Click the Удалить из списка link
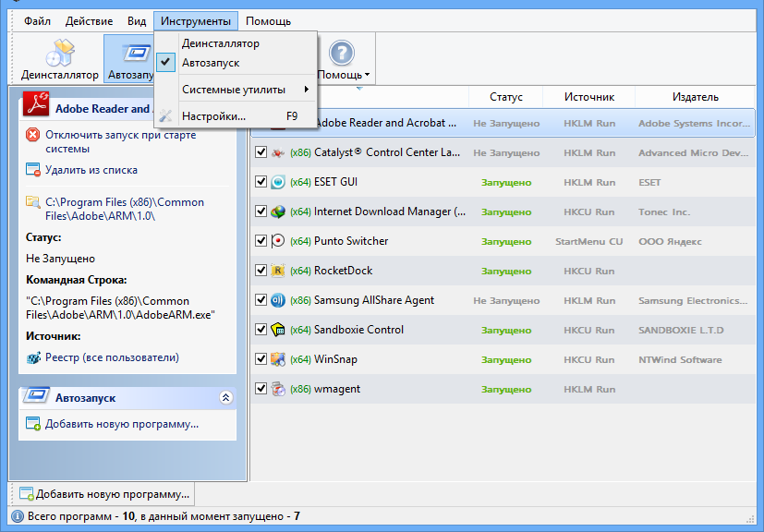 coord(91,170)
